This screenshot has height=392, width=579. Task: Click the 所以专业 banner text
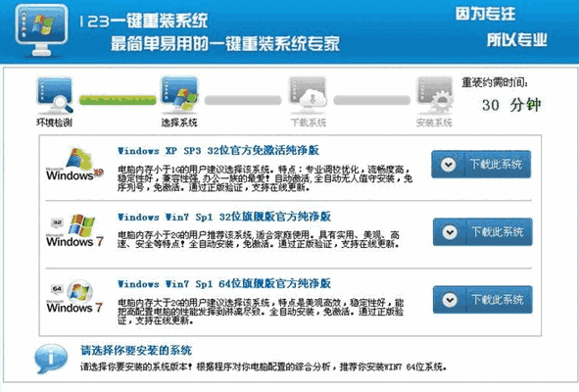click(x=517, y=40)
